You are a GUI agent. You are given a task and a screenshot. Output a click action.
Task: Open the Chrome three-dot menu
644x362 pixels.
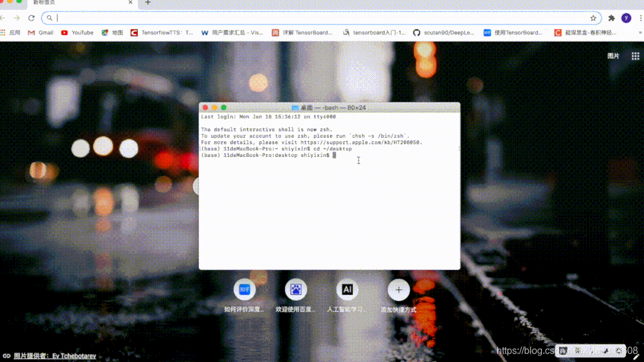pyautogui.click(x=640, y=18)
